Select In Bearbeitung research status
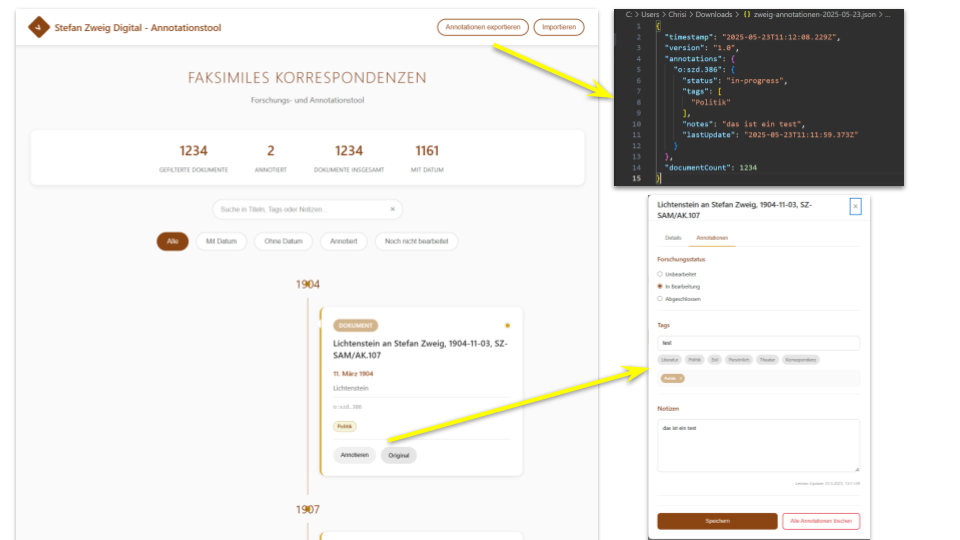 (x=660, y=287)
